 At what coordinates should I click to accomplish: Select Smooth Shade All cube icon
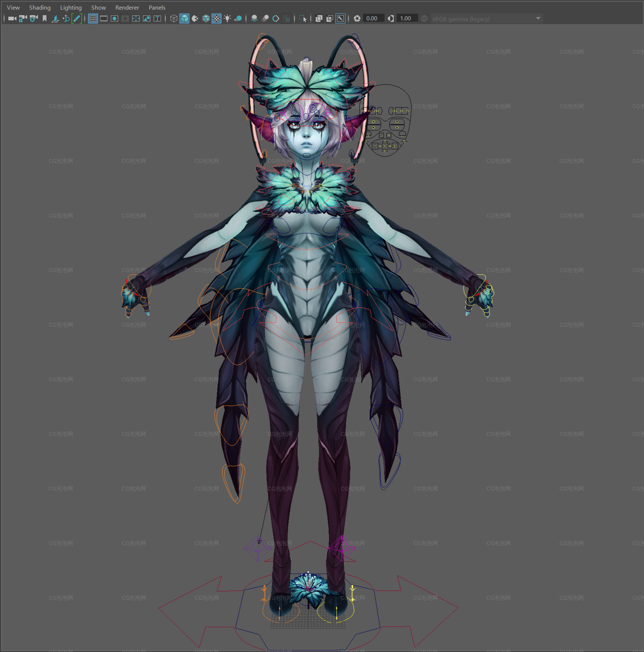(x=184, y=18)
